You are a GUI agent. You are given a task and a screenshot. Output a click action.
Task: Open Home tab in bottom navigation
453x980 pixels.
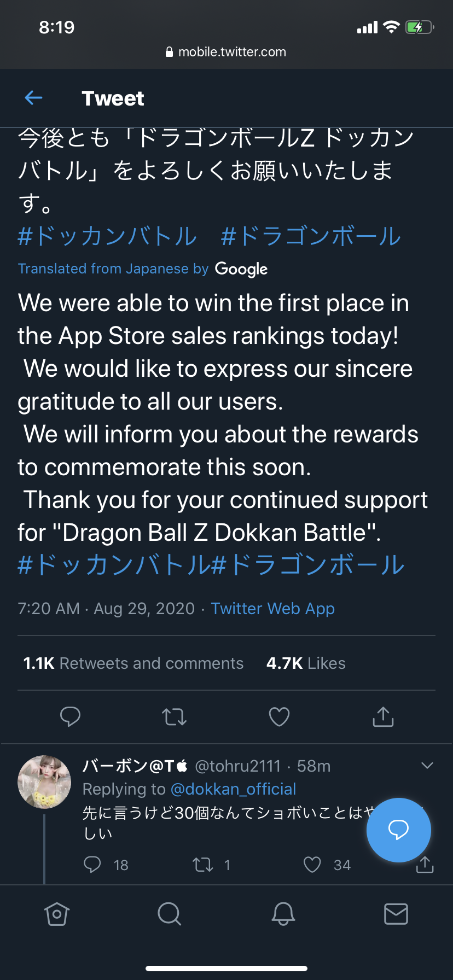[57, 914]
